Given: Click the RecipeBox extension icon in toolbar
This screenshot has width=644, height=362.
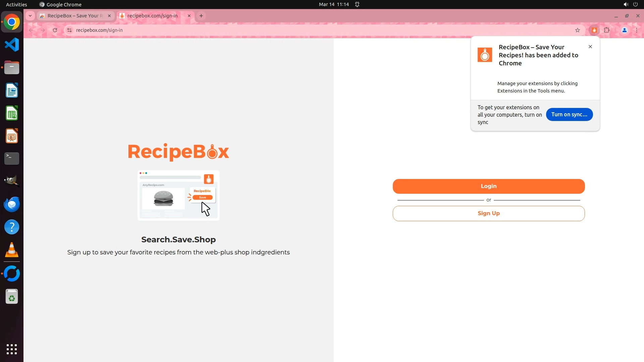Looking at the screenshot, I should coord(594,30).
